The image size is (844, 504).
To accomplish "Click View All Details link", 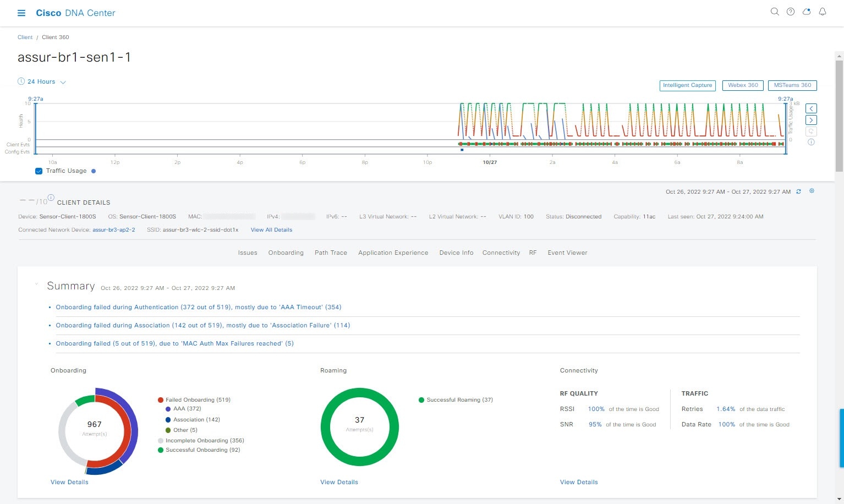I will tap(271, 230).
